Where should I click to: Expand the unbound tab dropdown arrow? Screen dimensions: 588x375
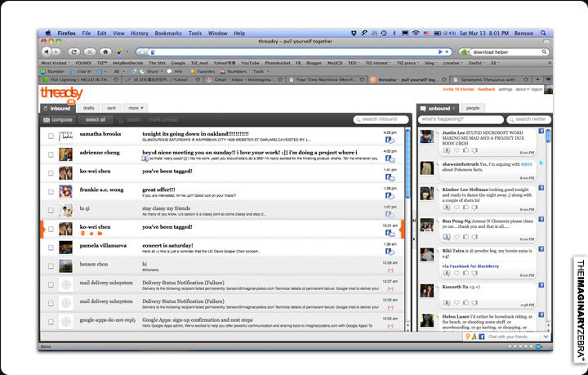point(453,108)
